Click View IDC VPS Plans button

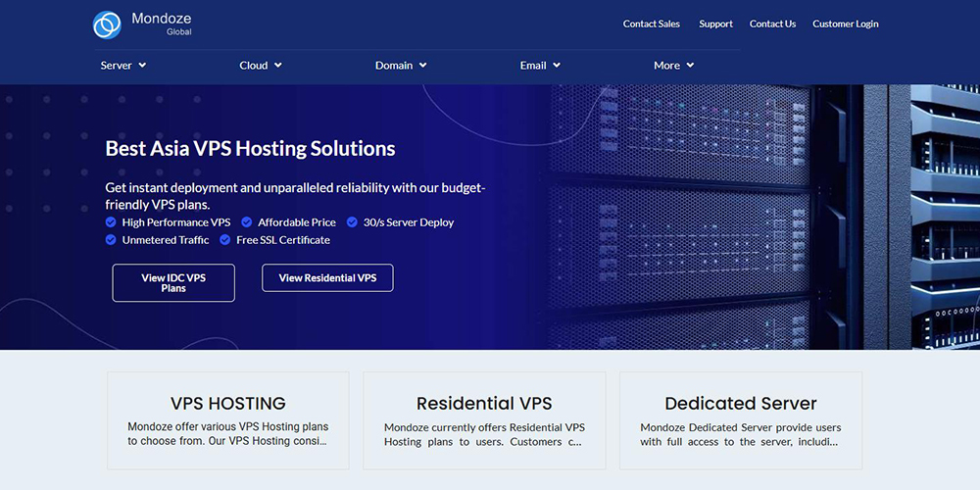click(x=173, y=283)
